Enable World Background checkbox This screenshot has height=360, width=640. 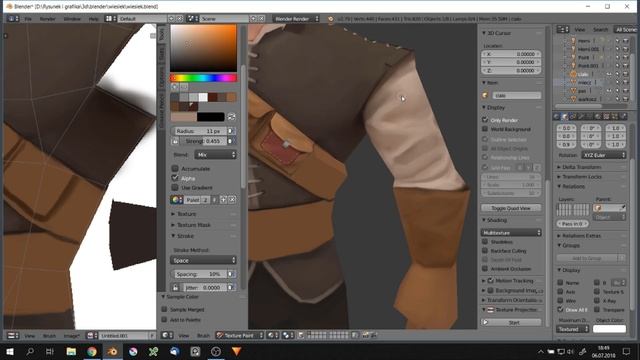pyautogui.click(x=485, y=129)
